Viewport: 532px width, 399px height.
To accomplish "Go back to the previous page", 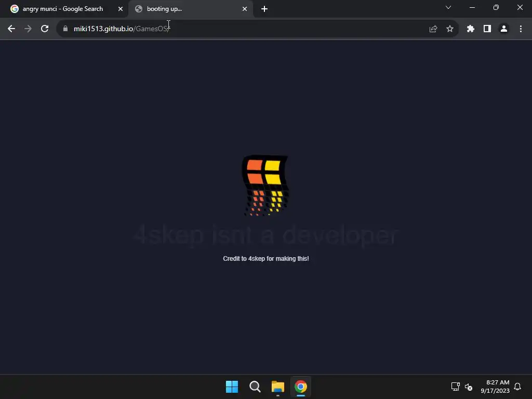I will [x=11, y=29].
